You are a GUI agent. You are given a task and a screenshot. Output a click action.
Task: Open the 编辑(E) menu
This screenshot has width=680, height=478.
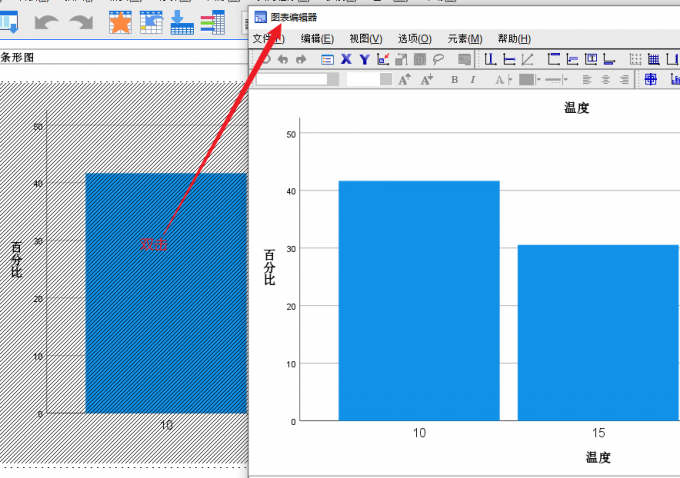coord(317,39)
